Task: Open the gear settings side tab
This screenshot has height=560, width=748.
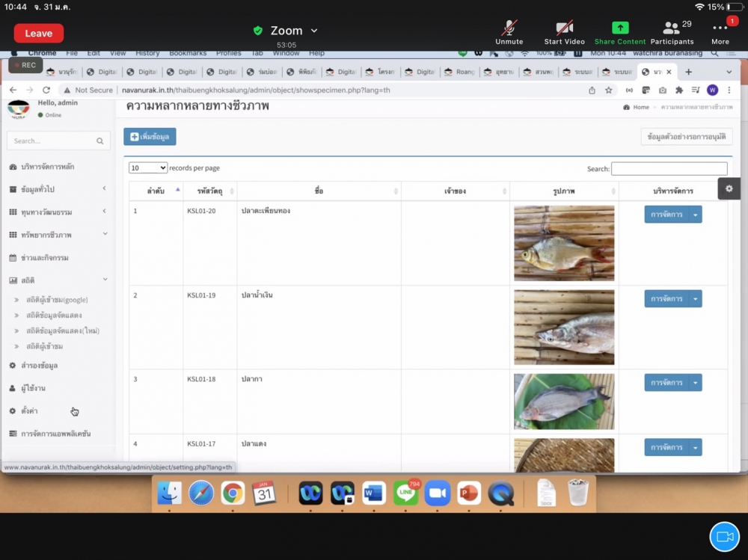Action: click(x=729, y=188)
